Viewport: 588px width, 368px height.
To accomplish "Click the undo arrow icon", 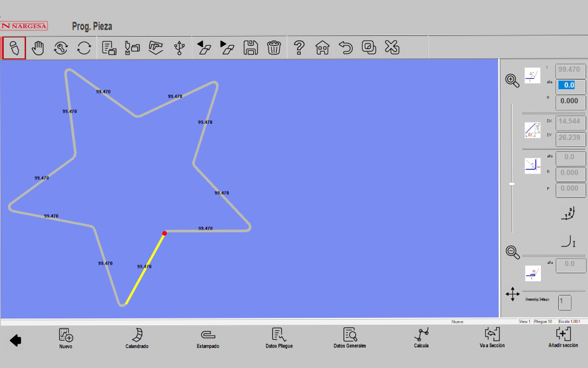I will point(345,48).
